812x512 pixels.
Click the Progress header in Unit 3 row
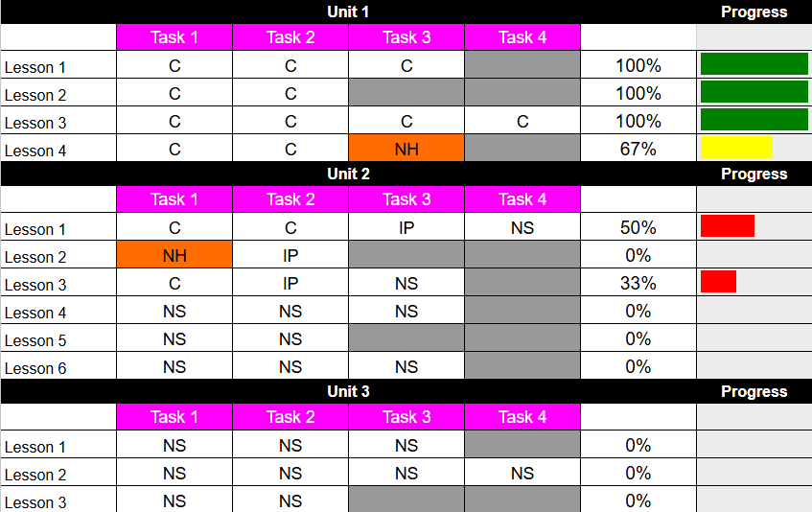(x=754, y=391)
